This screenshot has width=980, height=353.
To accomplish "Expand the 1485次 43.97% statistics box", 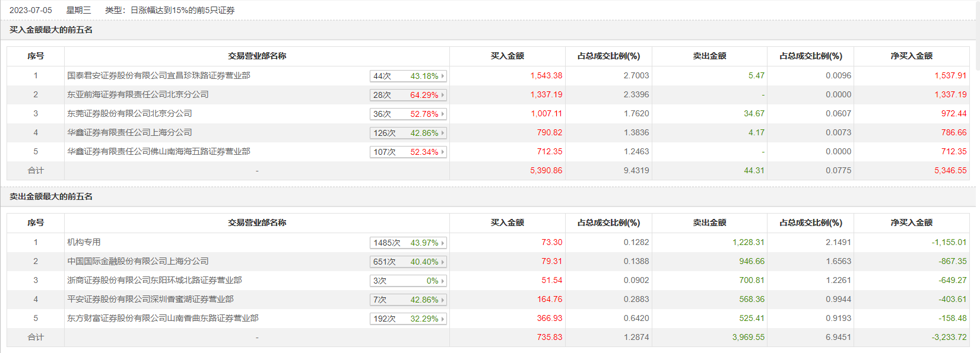I will pyautogui.click(x=443, y=243).
